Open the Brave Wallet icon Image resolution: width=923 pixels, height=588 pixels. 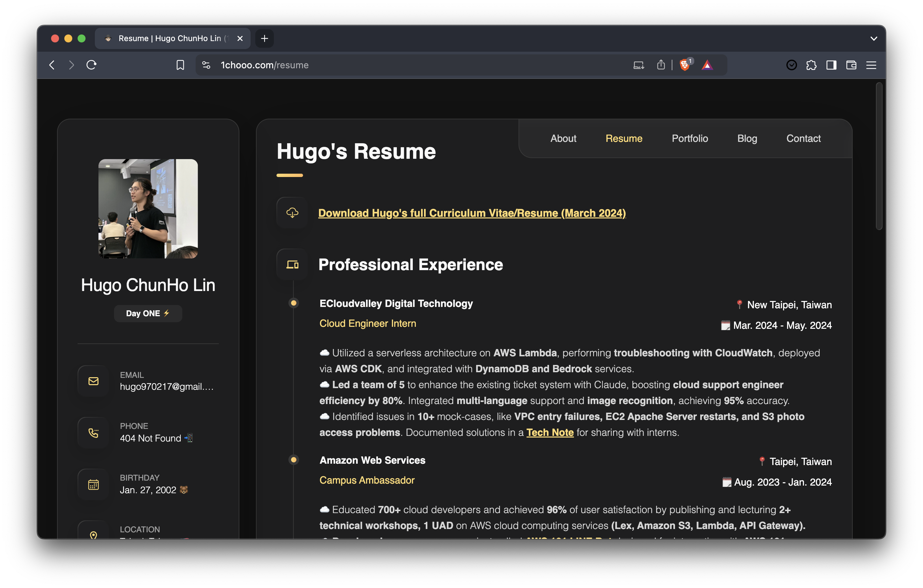pyautogui.click(x=851, y=65)
